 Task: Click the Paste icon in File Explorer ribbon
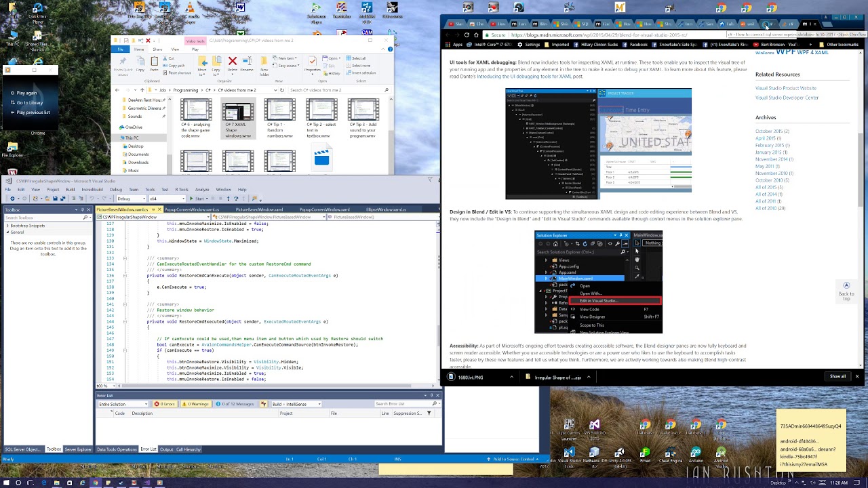pyautogui.click(x=154, y=64)
